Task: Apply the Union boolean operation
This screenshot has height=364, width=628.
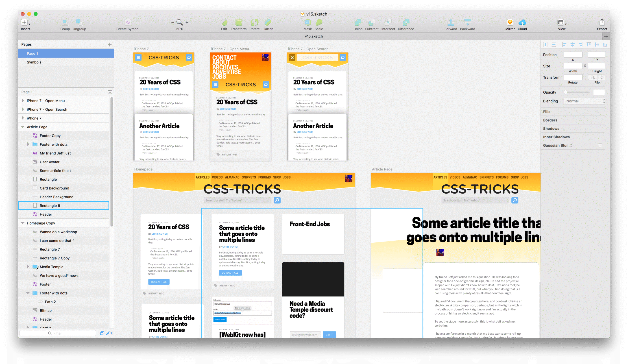Action: click(358, 22)
